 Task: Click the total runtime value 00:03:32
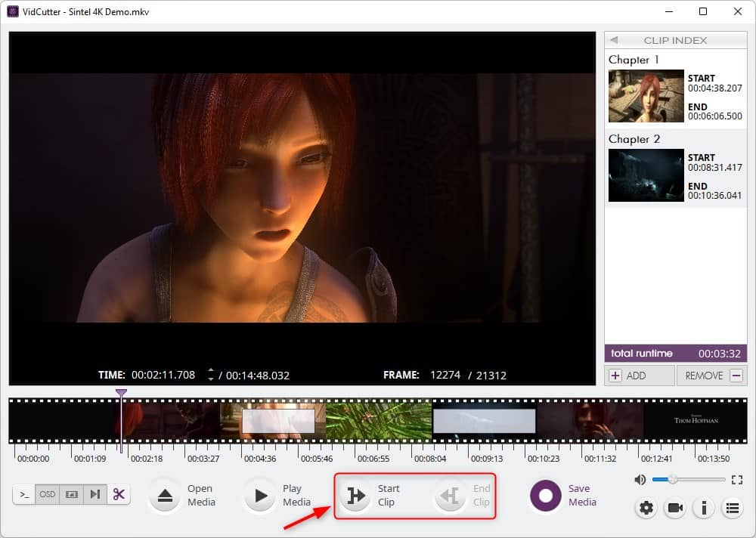coord(720,354)
